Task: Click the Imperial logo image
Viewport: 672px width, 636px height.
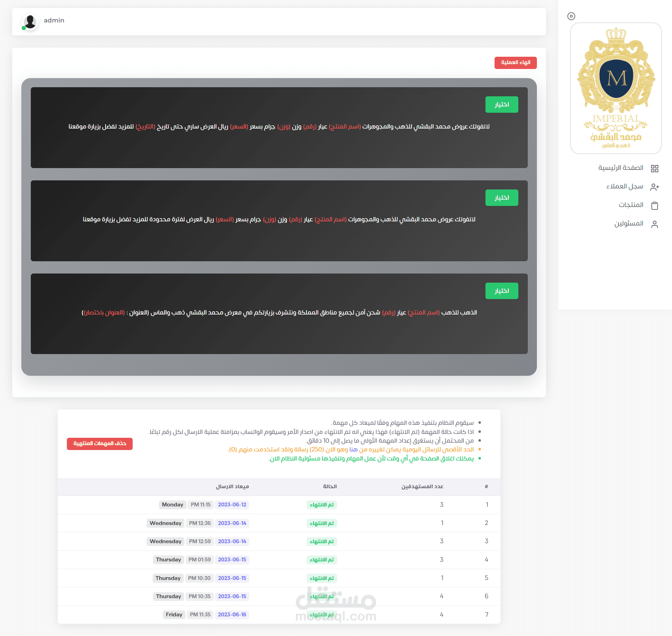Action: pos(616,88)
